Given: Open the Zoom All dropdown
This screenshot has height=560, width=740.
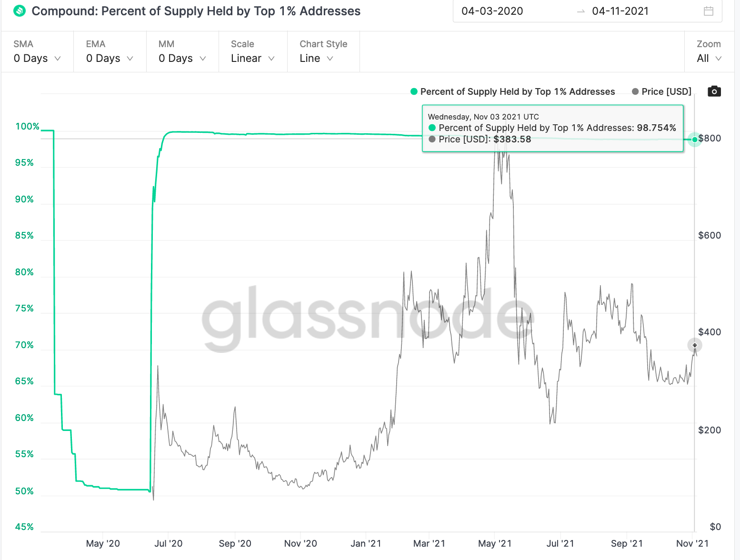Looking at the screenshot, I should (709, 58).
